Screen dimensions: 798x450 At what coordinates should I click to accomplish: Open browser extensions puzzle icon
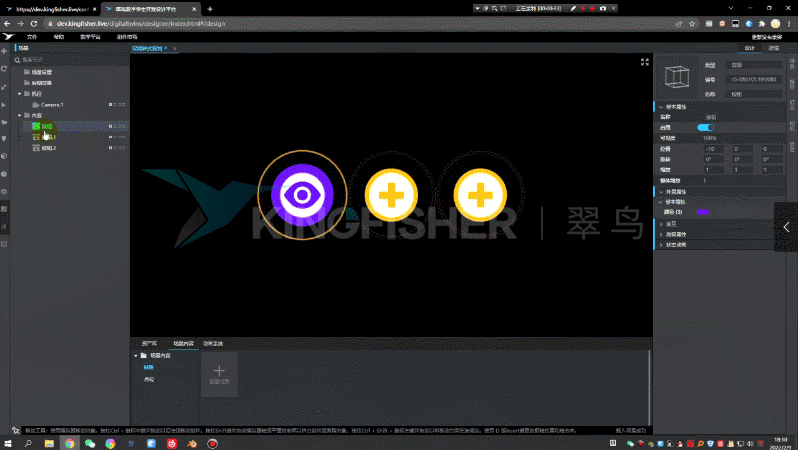coord(762,23)
